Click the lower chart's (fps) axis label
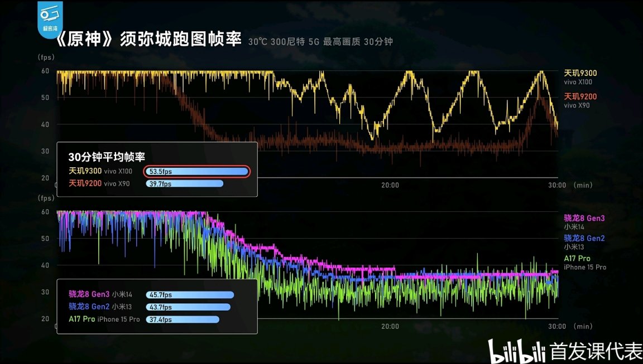The width and height of the screenshot is (643, 364). [x=46, y=198]
